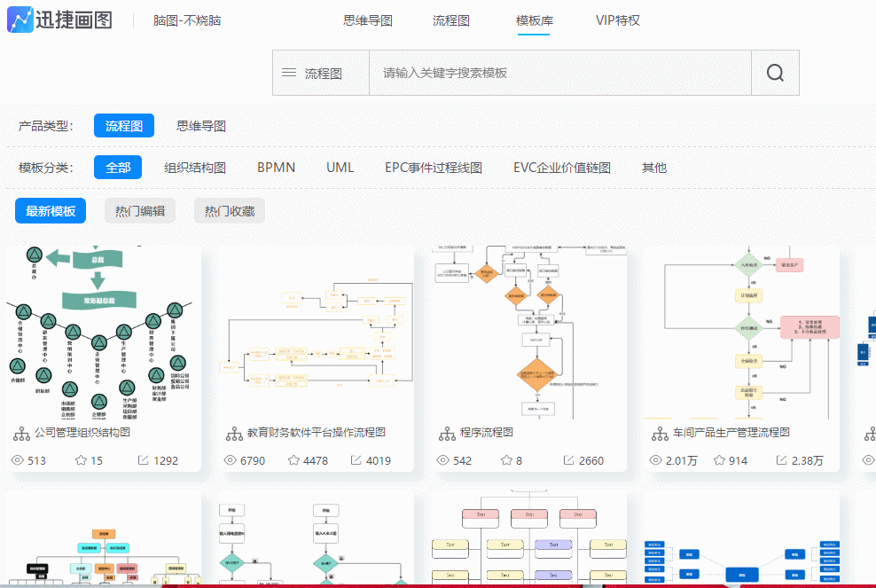Click the org chart icon beside 程序流程图
The width and height of the screenshot is (876, 588).
(448, 434)
